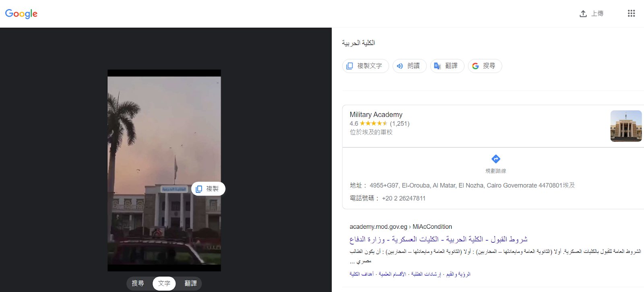Open the إرشادات الطلبة sitelink
This screenshot has width=644, height=292.
(426, 274)
